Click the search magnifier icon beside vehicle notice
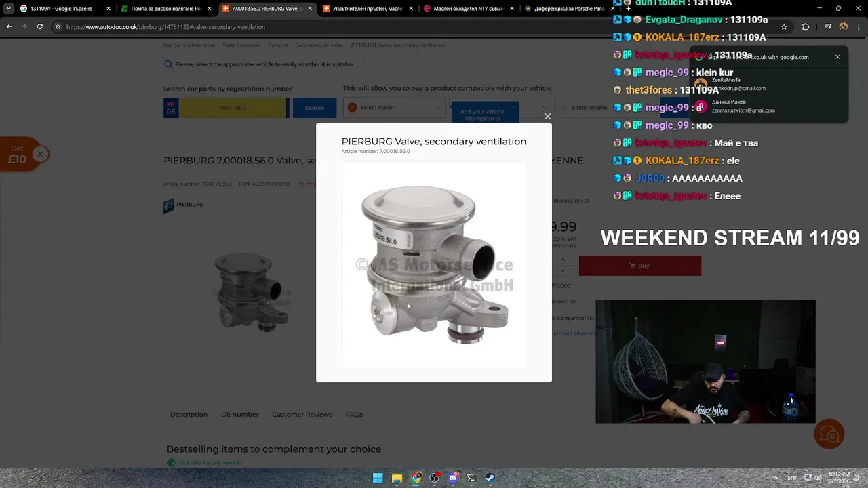Image resolution: width=868 pixels, height=488 pixels. click(168, 64)
